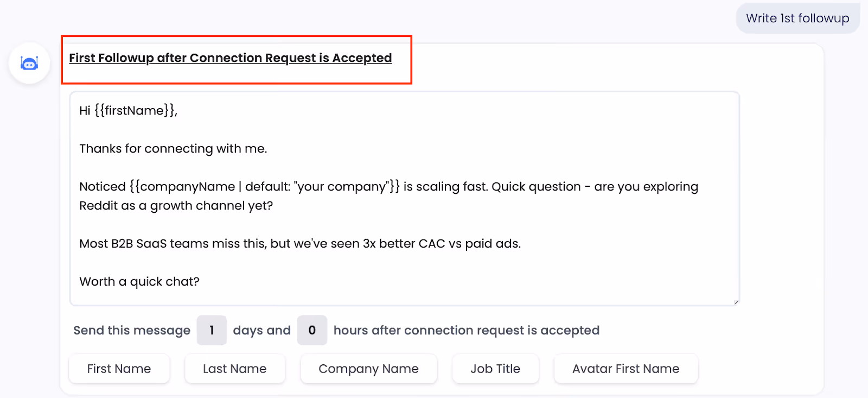
Task: Click 'hours after connection request is accepted' label
Action: 466,330
